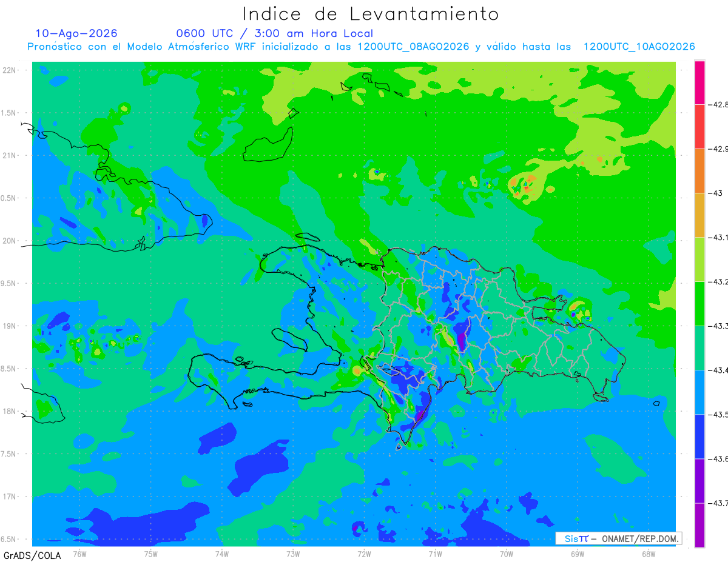Click the '-43.2' color bar value
Image resolution: width=728 pixels, height=562 pixels.
[x=717, y=282]
